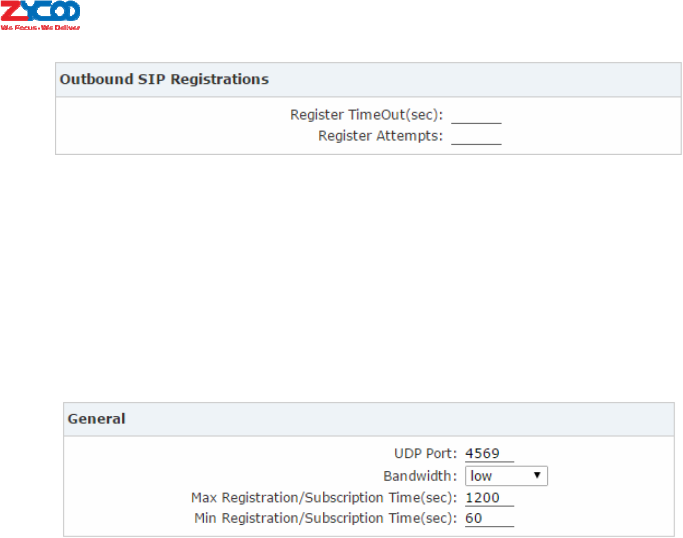The height and width of the screenshot is (538, 683).
Task: Click the Min Registration/Subscription Time field
Action: point(489,518)
